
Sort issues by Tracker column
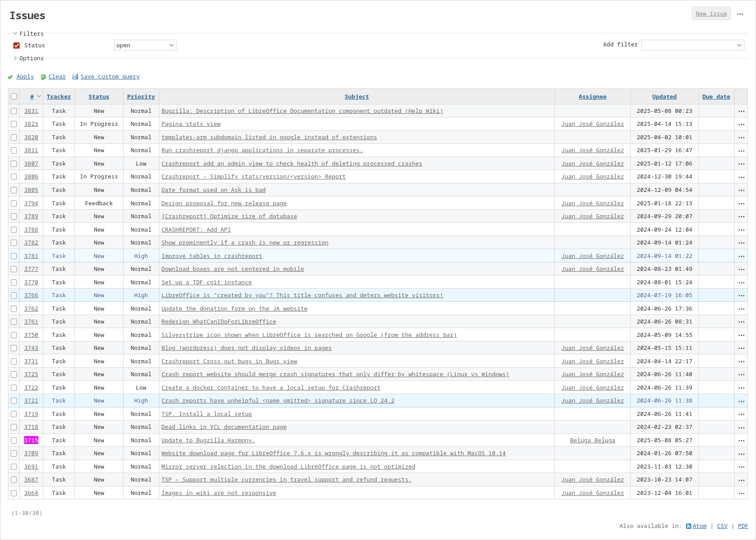pyautogui.click(x=59, y=97)
